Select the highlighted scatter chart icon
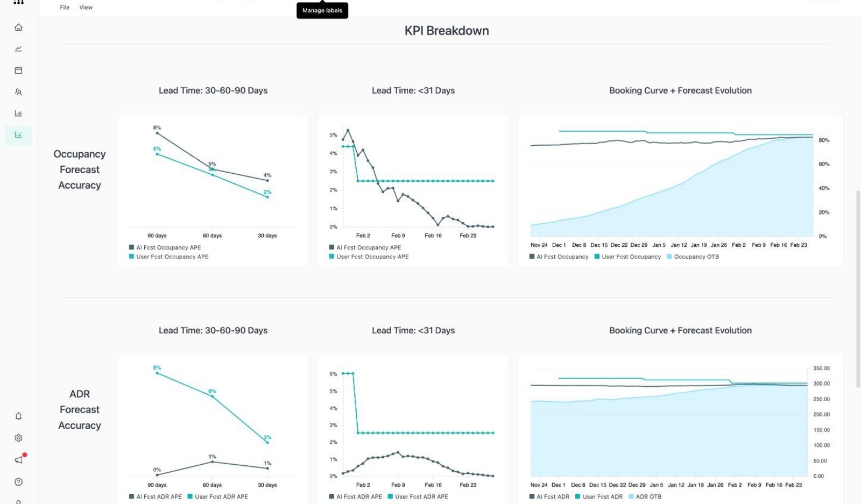Image resolution: width=861 pixels, height=504 pixels. click(x=18, y=135)
